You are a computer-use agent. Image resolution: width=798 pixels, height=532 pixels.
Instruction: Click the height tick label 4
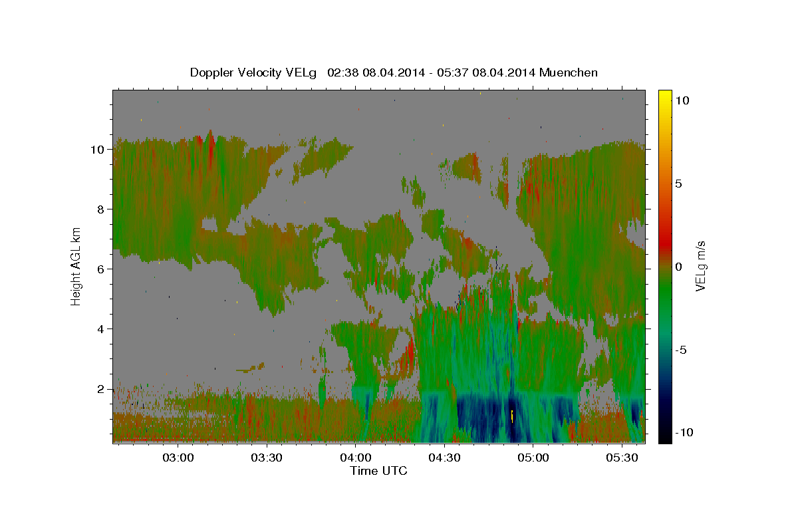coord(101,329)
